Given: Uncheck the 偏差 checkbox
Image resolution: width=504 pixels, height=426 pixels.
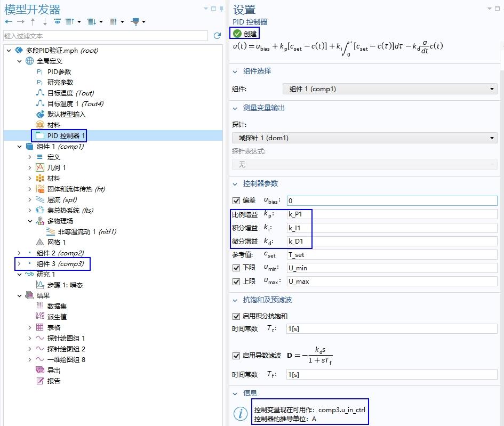Looking at the screenshot, I should pyautogui.click(x=235, y=201).
